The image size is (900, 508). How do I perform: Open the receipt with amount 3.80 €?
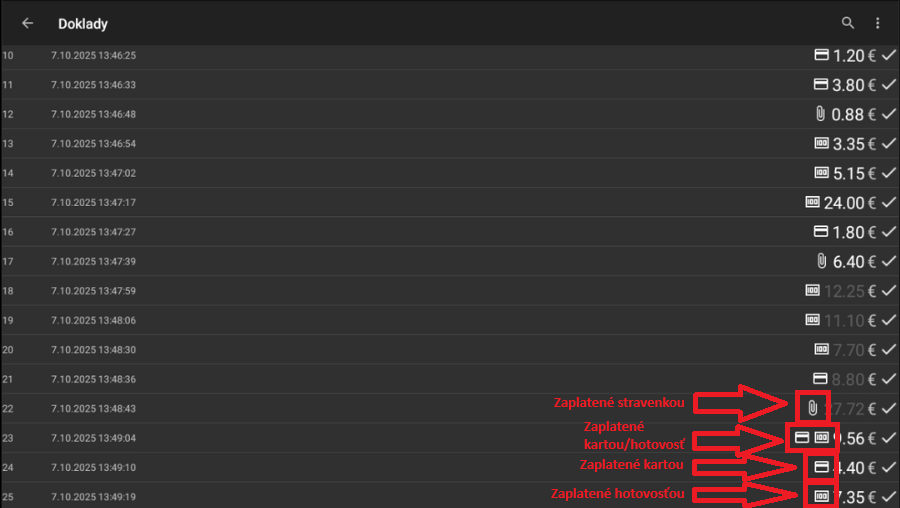tap(853, 85)
